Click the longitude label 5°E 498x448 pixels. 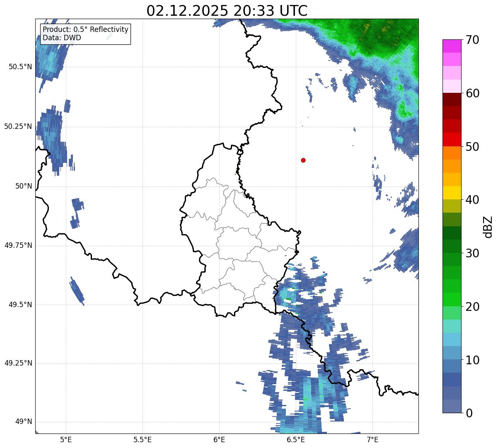(66, 440)
